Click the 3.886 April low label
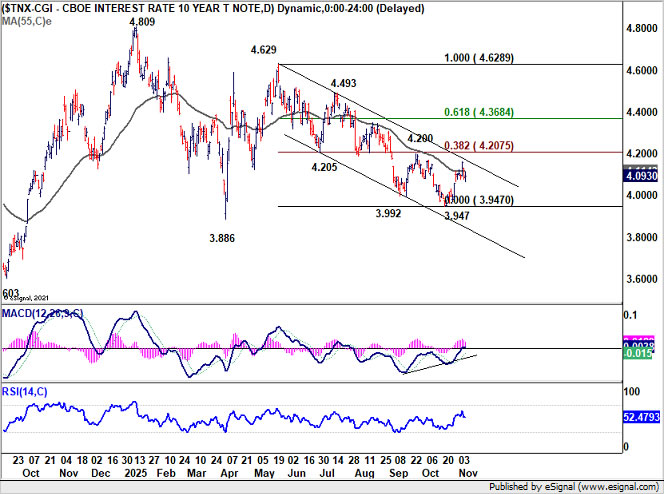The width and height of the screenshot is (664, 494). pos(222,238)
